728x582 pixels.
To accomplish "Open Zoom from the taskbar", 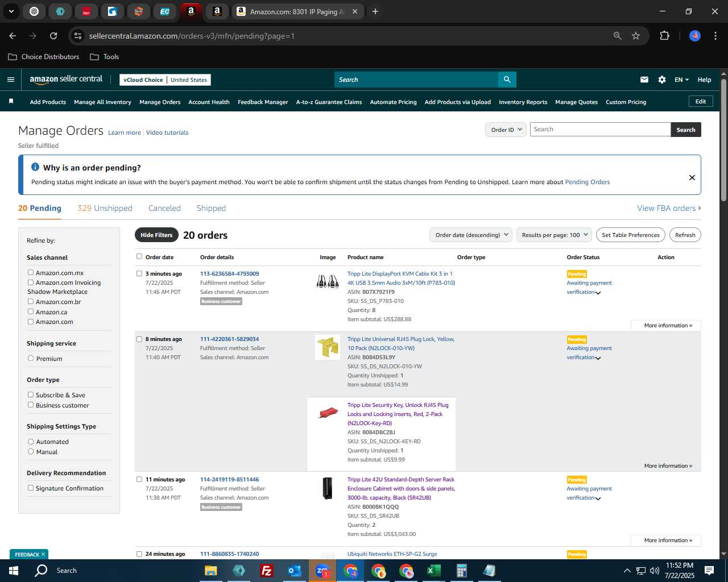I will pos(322,571).
